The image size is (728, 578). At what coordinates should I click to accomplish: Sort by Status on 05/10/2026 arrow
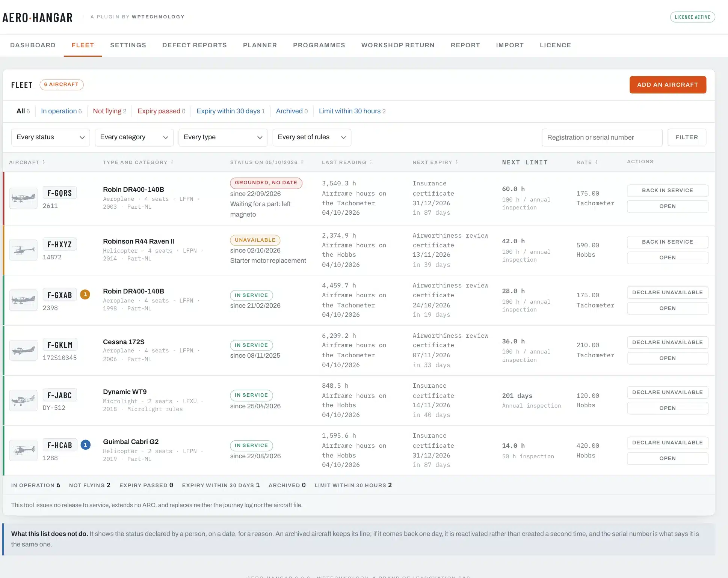[x=302, y=162]
